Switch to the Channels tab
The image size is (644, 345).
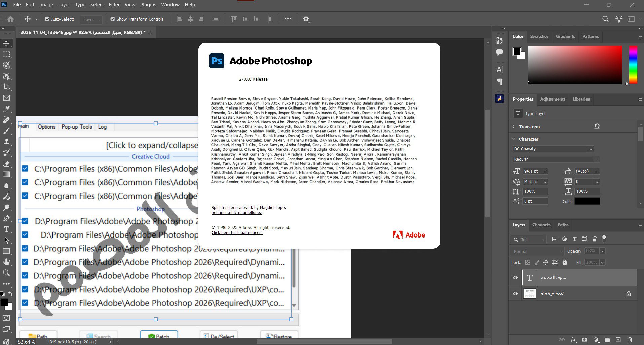tap(541, 225)
